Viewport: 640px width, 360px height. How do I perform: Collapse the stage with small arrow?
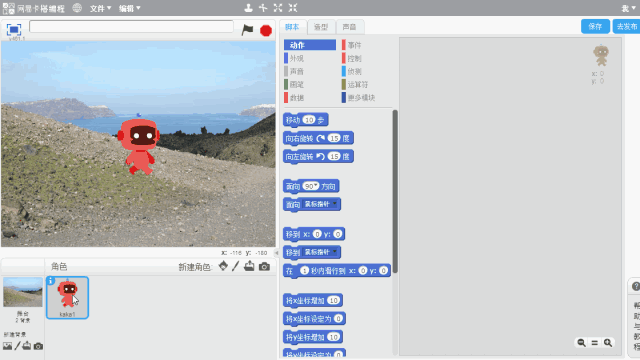pyautogui.click(x=277, y=253)
